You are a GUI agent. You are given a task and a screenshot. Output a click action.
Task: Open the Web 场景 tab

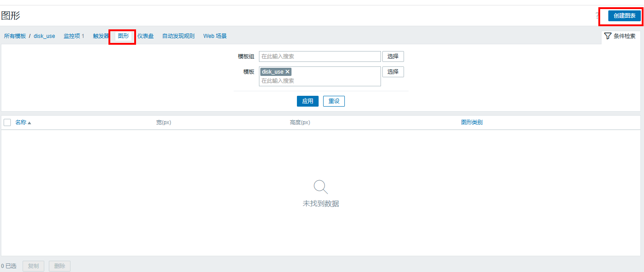pos(215,36)
